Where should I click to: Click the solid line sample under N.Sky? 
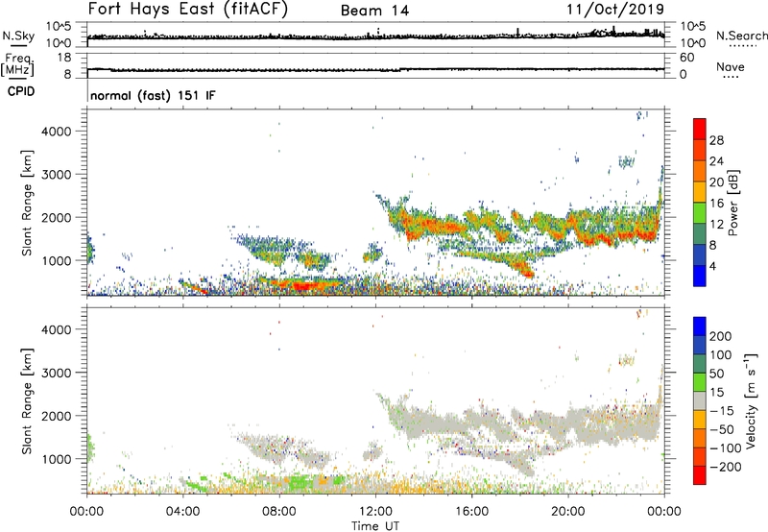(x=18, y=45)
